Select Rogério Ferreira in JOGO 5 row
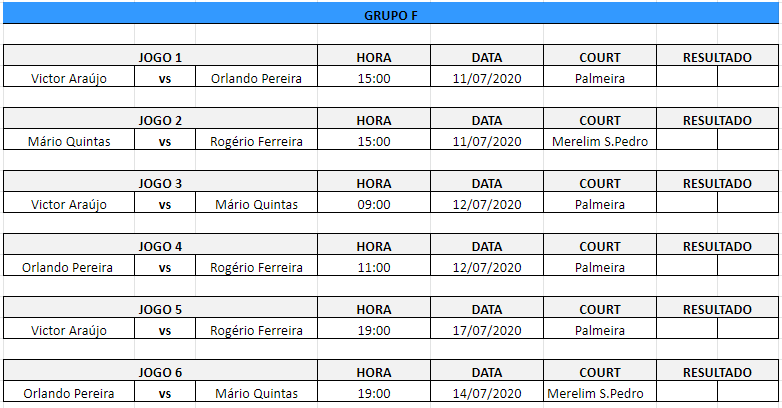 (256, 330)
